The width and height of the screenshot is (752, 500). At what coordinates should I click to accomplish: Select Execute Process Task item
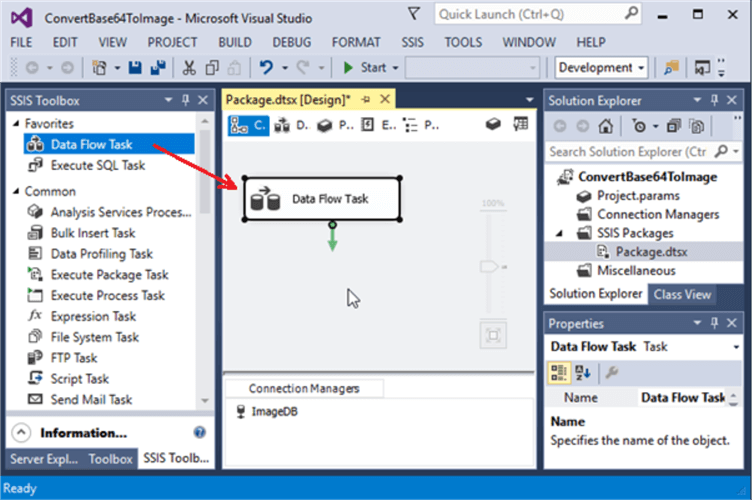[107, 295]
